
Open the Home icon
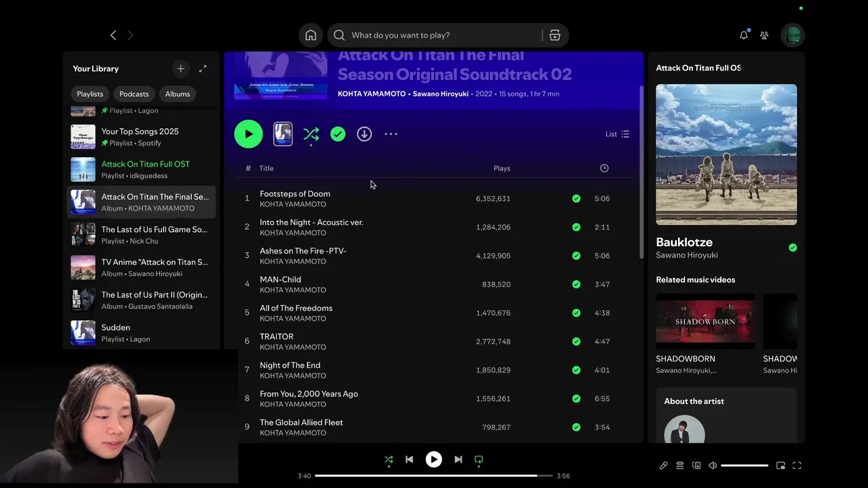[x=311, y=35]
